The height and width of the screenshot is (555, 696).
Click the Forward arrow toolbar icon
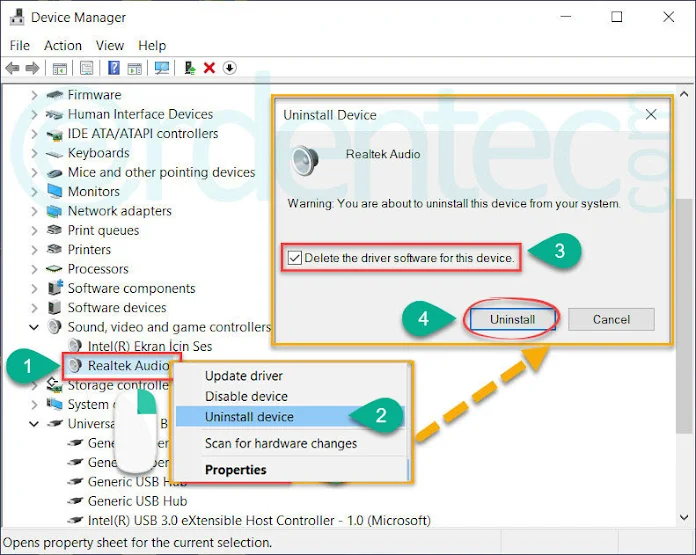click(x=32, y=68)
